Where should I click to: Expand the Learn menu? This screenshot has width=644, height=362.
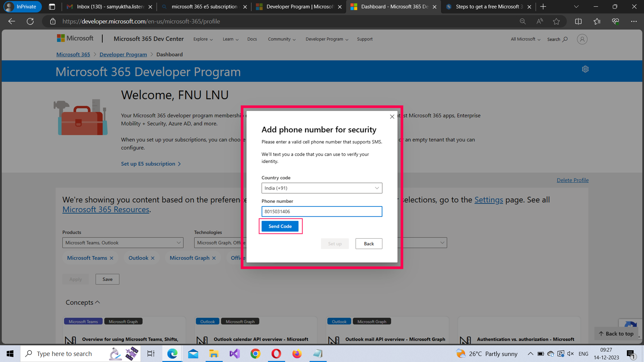(230, 39)
